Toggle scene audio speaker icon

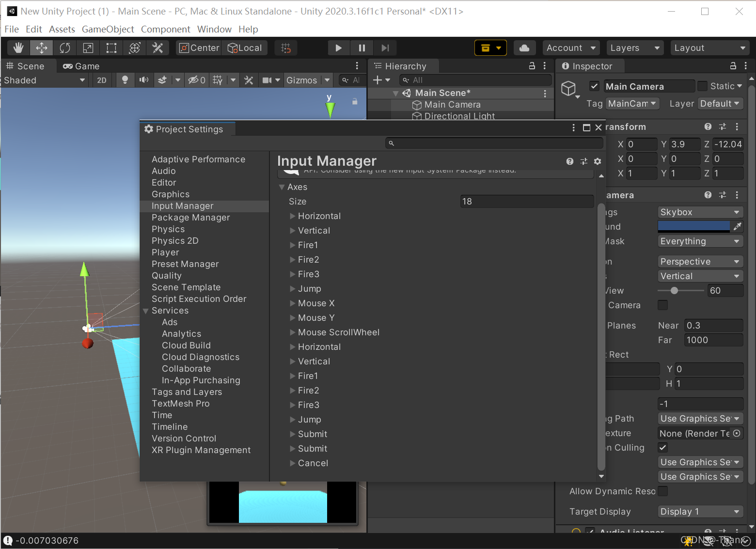144,80
